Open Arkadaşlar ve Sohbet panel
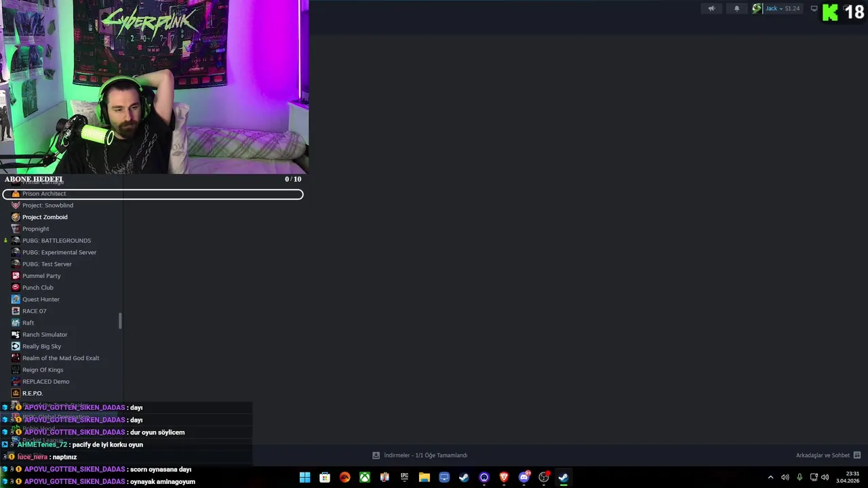Screen dimensions: 868x488 (828, 455)
